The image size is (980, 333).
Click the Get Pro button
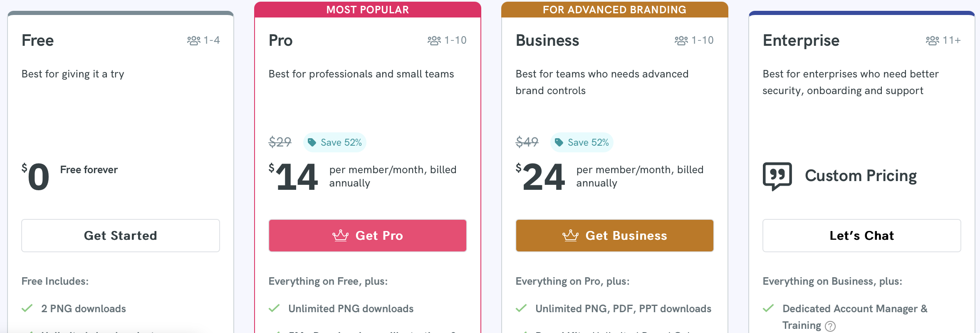pyautogui.click(x=368, y=236)
